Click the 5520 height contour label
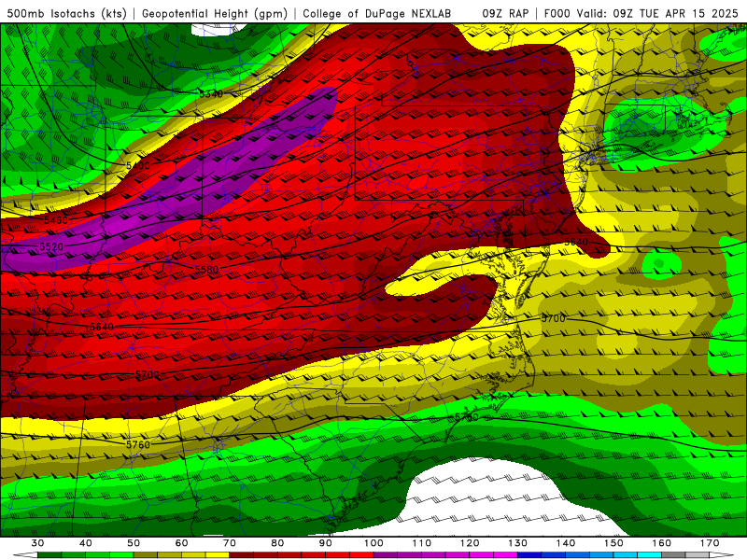 (x=51, y=246)
